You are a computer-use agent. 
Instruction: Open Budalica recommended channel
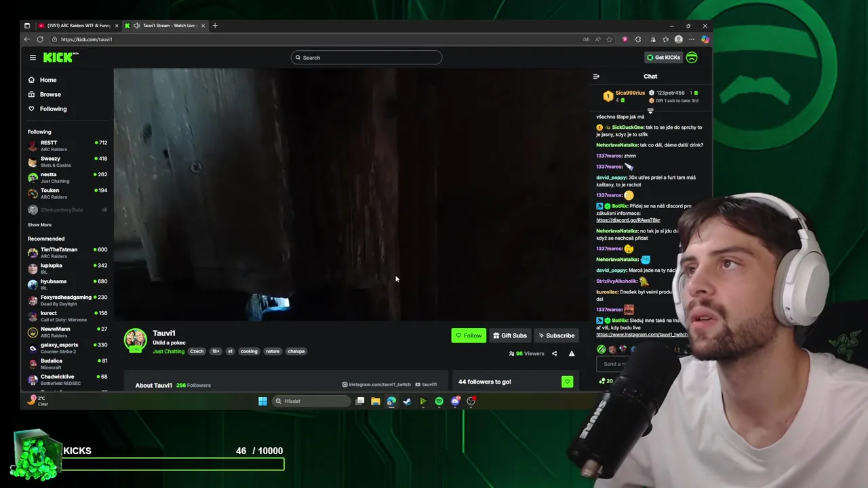click(x=67, y=364)
